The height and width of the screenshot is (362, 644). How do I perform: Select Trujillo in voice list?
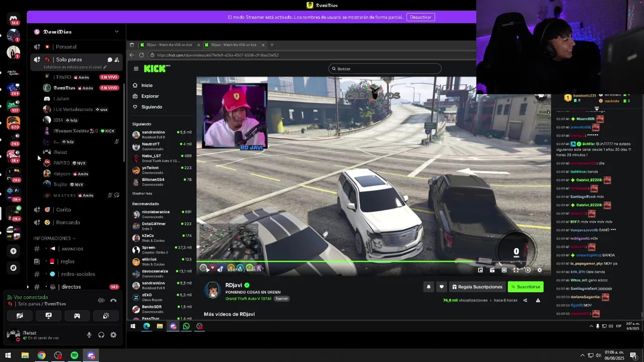click(81, 185)
